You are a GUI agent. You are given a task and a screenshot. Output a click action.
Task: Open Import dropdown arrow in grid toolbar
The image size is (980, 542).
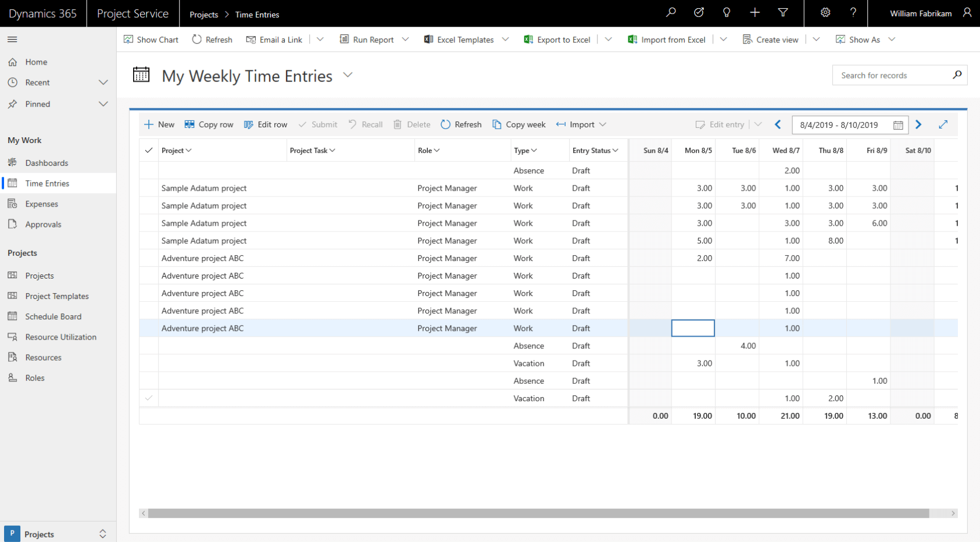tap(603, 124)
